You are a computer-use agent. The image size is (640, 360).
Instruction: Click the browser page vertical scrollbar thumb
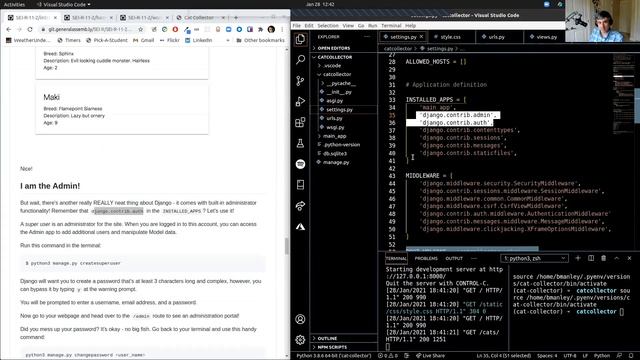click(287, 246)
